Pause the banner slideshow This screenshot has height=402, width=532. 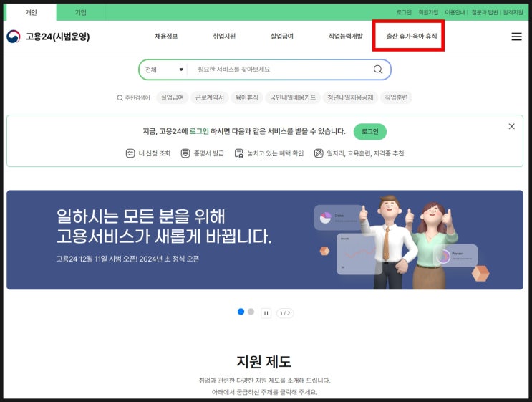pyautogui.click(x=266, y=313)
